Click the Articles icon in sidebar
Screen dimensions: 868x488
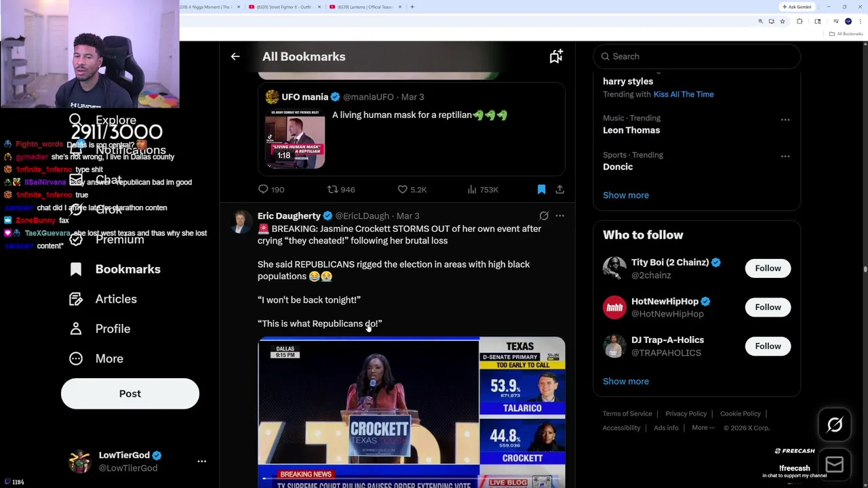coord(76,299)
